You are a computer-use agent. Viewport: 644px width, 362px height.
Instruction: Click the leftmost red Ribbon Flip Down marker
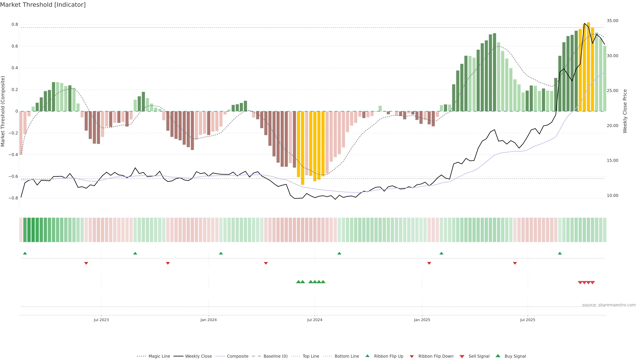pyautogui.click(x=86, y=263)
